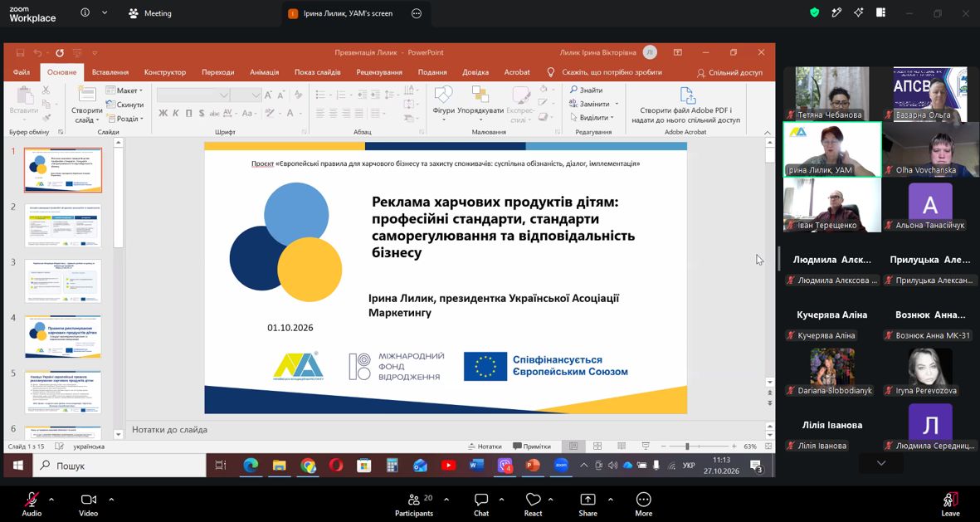Switch to the Показ слайдів ribbon tab
Image resolution: width=980 pixels, height=522 pixels.
tap(318, 72)
